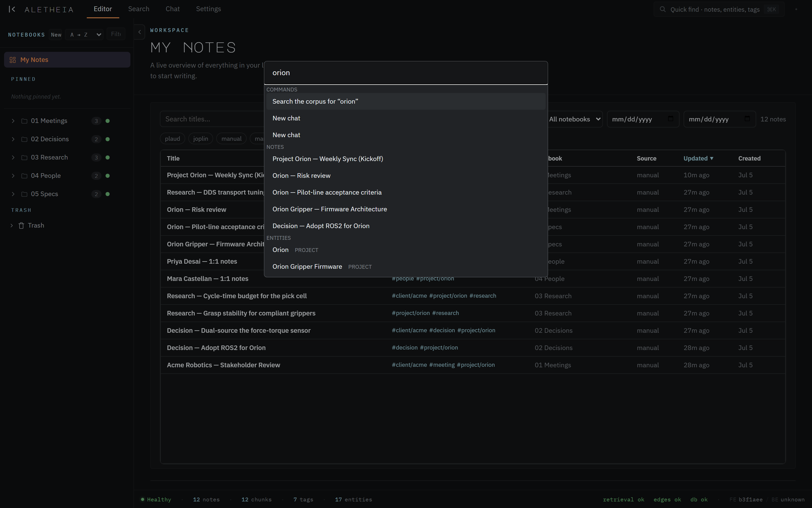Open Orion — Pilot-line acceptance criteria result

click(406, 193)
